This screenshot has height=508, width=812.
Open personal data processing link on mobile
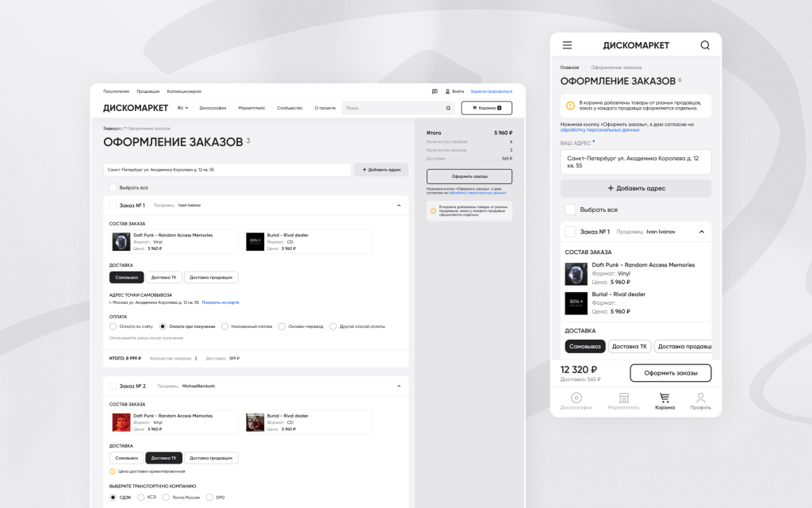(599, 130)
